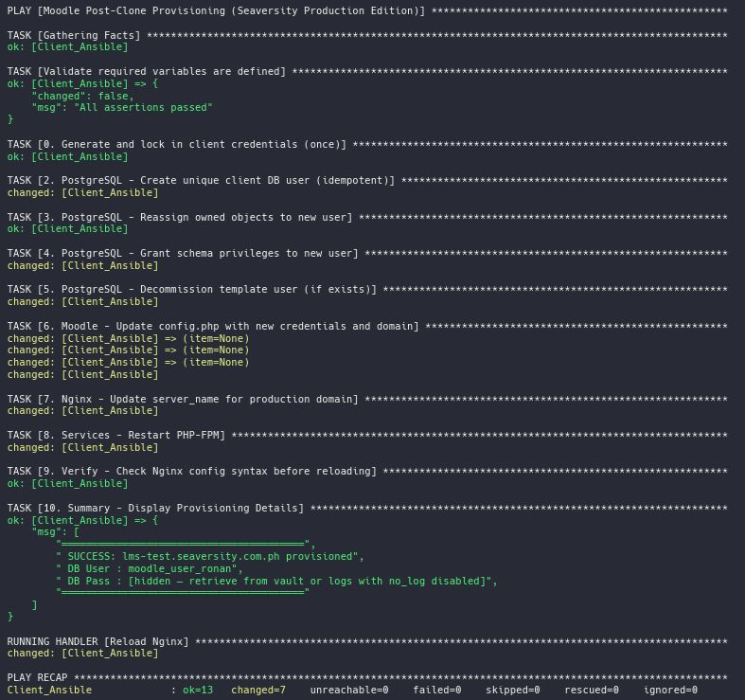This screenshot has height=700, width=745.
Task: Click TASK 0. Generate and lock in client credentials
Action: click(x=366, y=144)
